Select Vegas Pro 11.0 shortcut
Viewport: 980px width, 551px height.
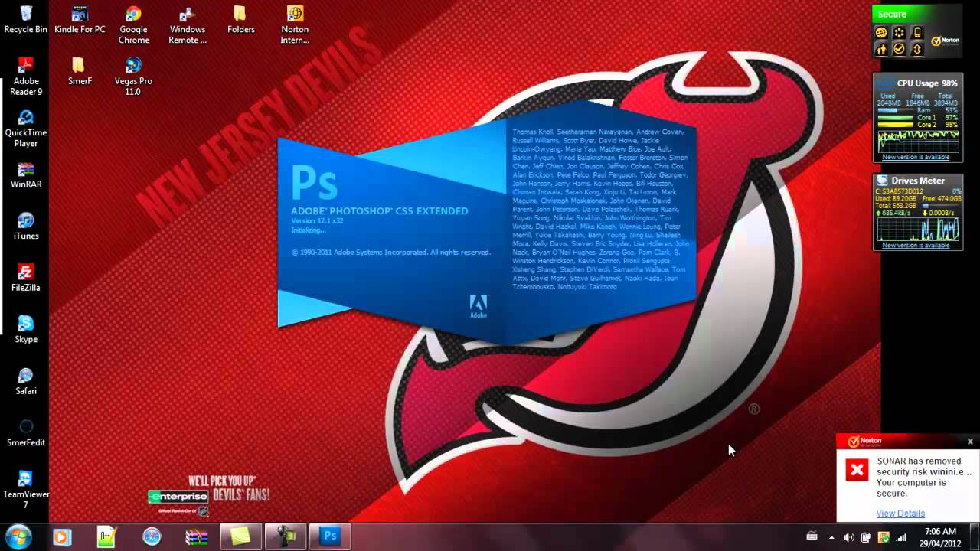pyautogui.click(x=133, y=77)
